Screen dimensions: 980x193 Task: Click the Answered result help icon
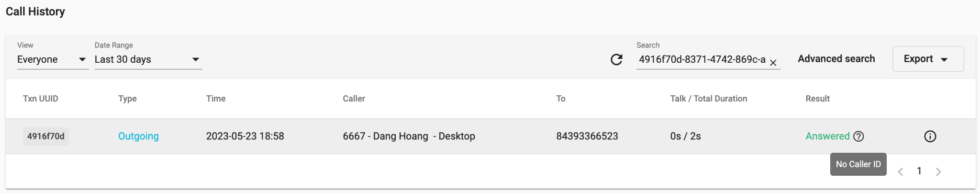859,136
